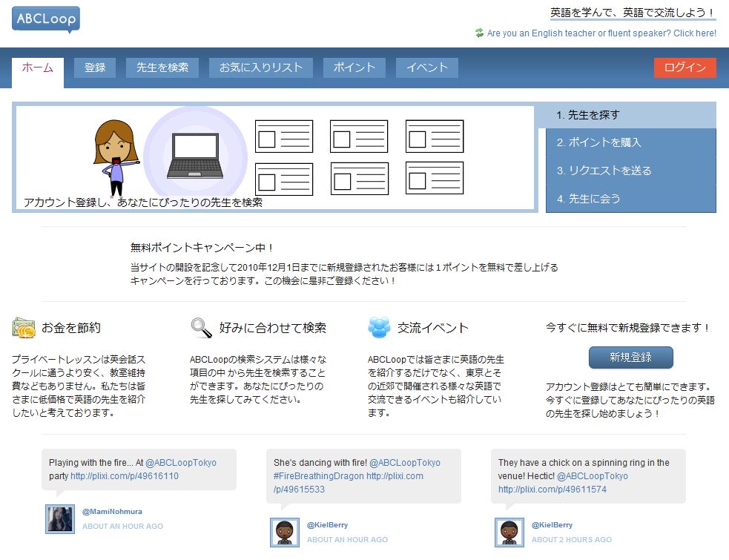Open the イベント tab

(x=427, y=67)
